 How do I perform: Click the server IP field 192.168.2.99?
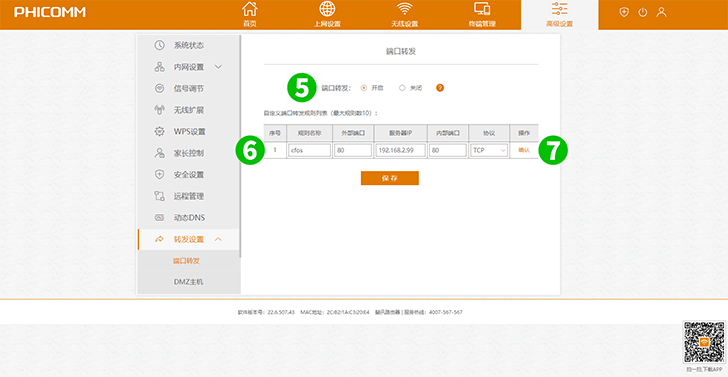coord(401,150)
